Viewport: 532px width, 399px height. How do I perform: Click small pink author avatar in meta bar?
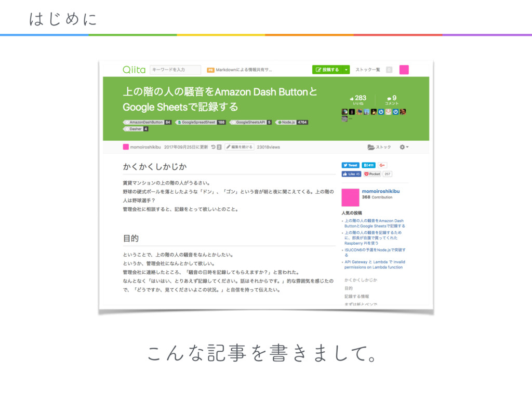(126, 147)
